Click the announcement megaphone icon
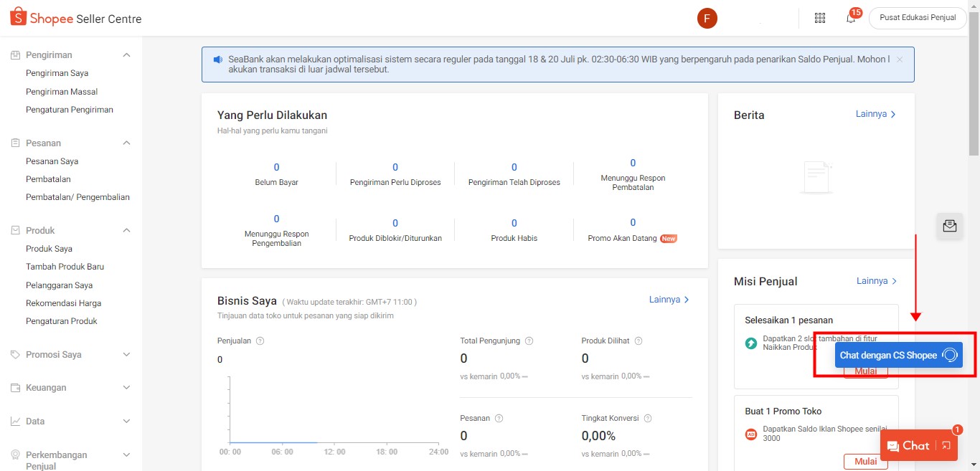Screen dimensions: 980x471 (x=218, y=59)
